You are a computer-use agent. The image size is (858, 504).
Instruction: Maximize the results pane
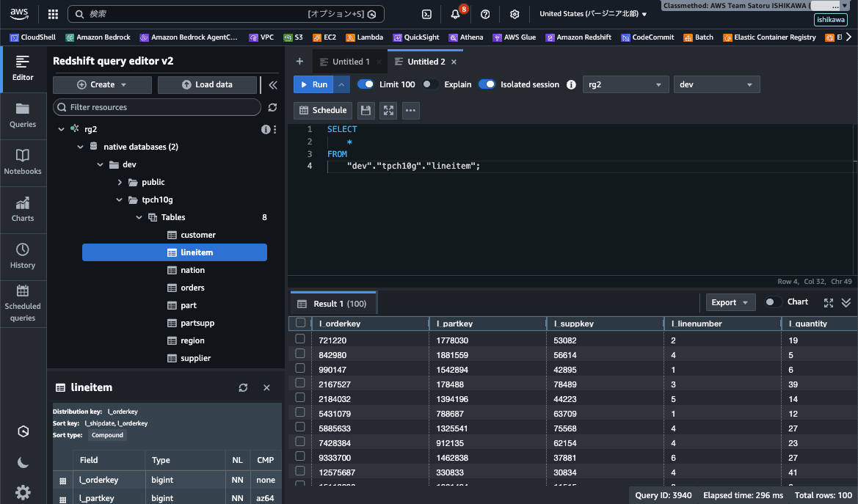pos(829,302)
